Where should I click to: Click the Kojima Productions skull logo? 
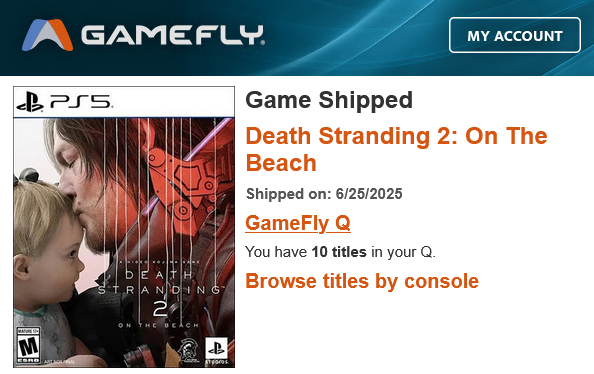click(x=188, y=350)
